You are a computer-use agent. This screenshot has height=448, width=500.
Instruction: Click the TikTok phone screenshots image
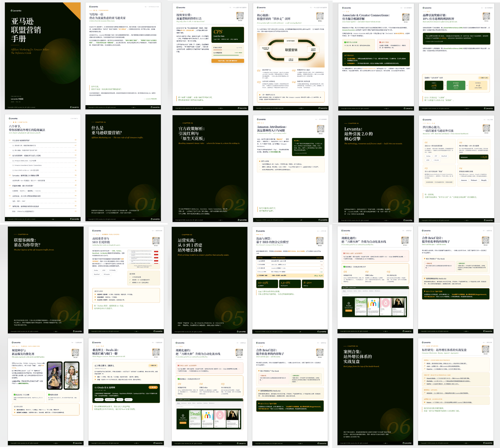point(63,375)
